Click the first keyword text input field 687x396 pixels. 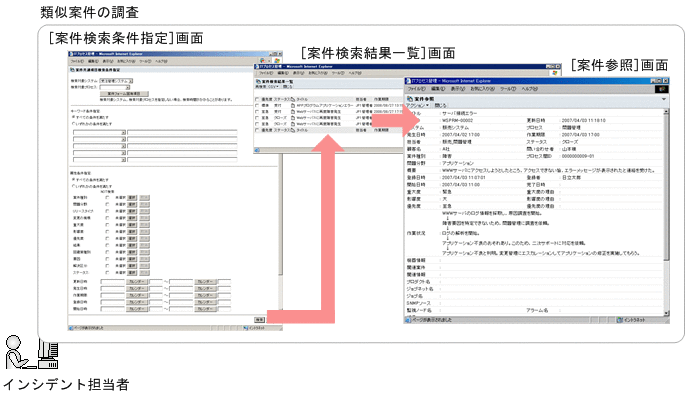point(182,132)
